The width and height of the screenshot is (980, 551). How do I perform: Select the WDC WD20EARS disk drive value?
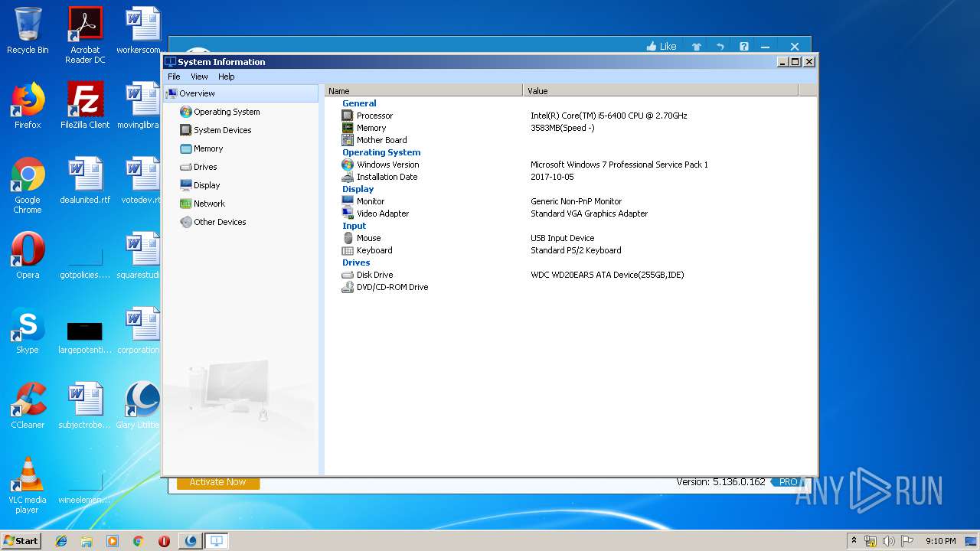pos(607,275)
